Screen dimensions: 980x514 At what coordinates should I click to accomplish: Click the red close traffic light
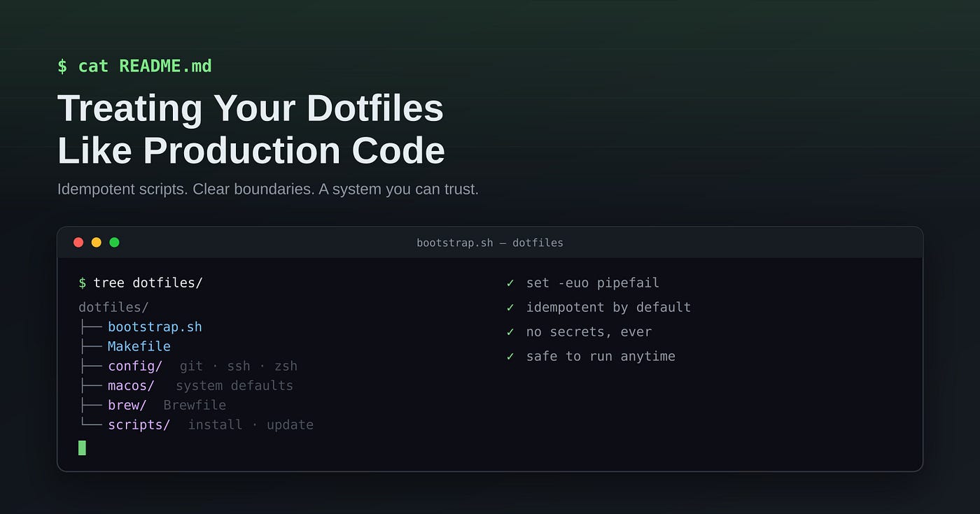point(78,243)
